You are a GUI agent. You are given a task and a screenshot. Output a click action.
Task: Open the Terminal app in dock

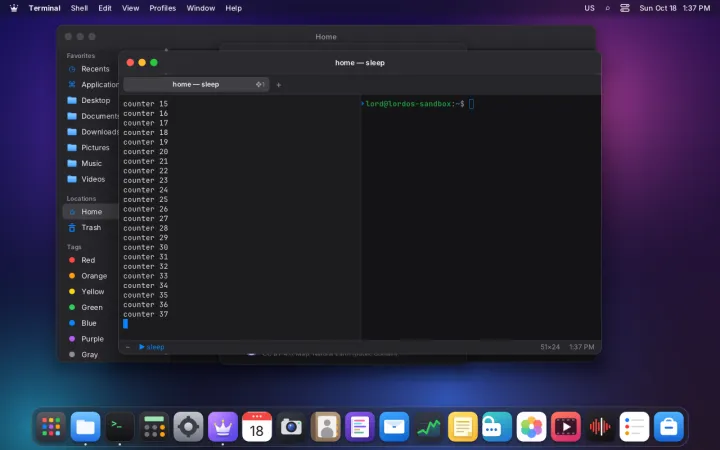pyautogui.click(x=120, y=427)
